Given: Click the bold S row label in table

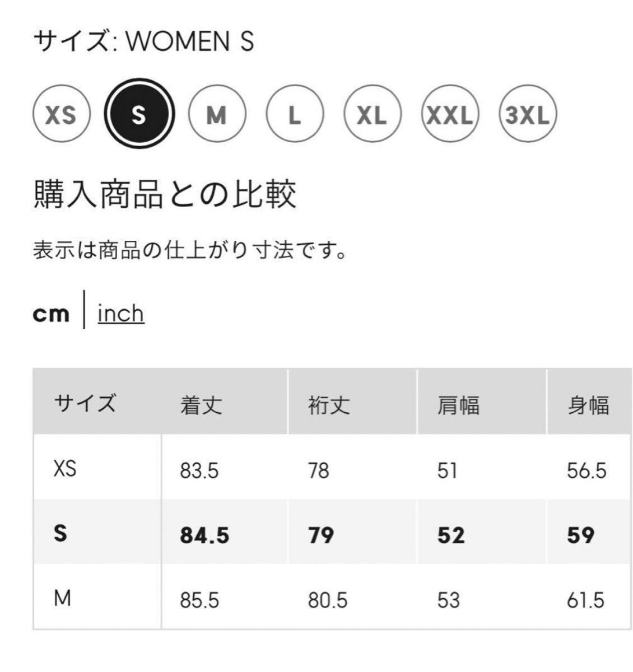Looking at the screenshot, I should point(60,533).
